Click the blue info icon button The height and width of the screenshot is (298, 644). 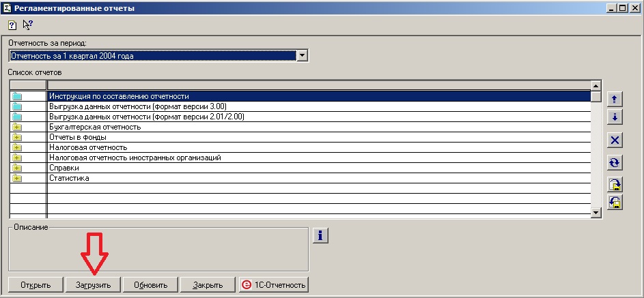coord(320,235)
